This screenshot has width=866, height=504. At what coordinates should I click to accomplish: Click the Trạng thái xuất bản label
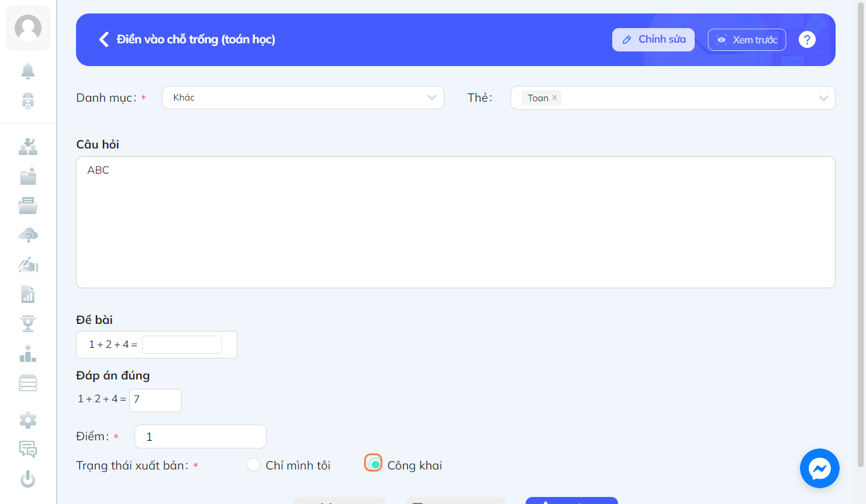coord(132,465)
